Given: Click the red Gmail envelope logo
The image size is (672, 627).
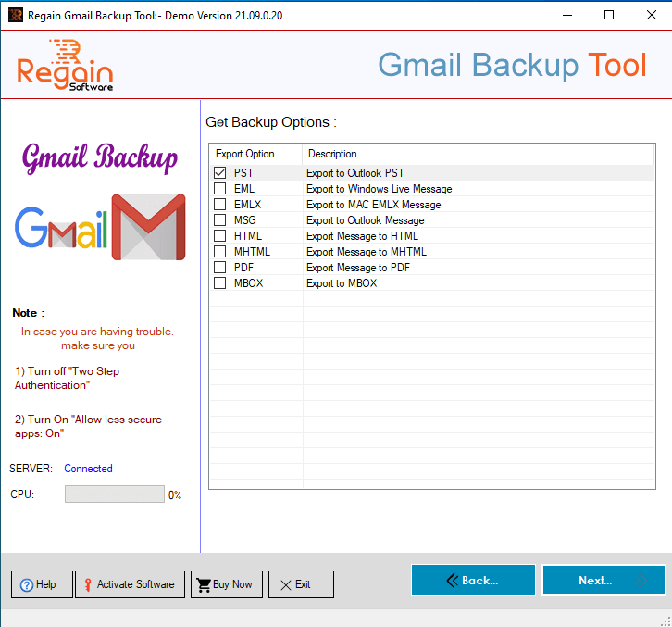Looking at the screenshot, I should coord(148,227).
